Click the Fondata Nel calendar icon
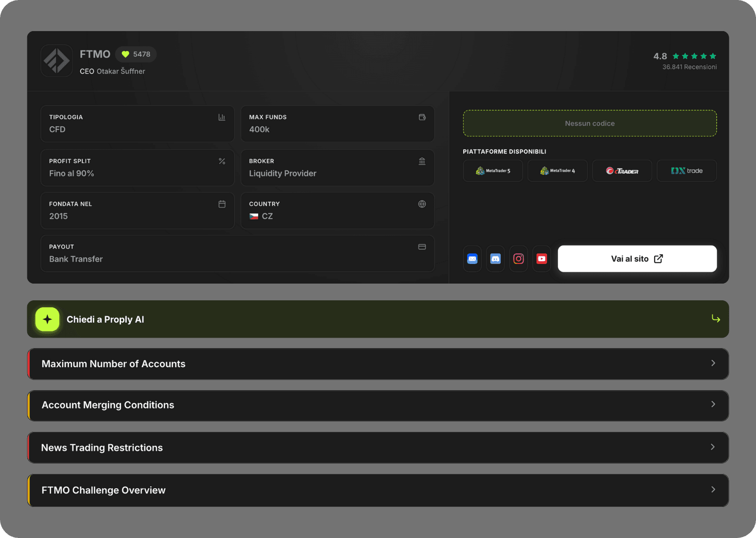The height and width of the screenshot is (538, 756). click(222, 204)
